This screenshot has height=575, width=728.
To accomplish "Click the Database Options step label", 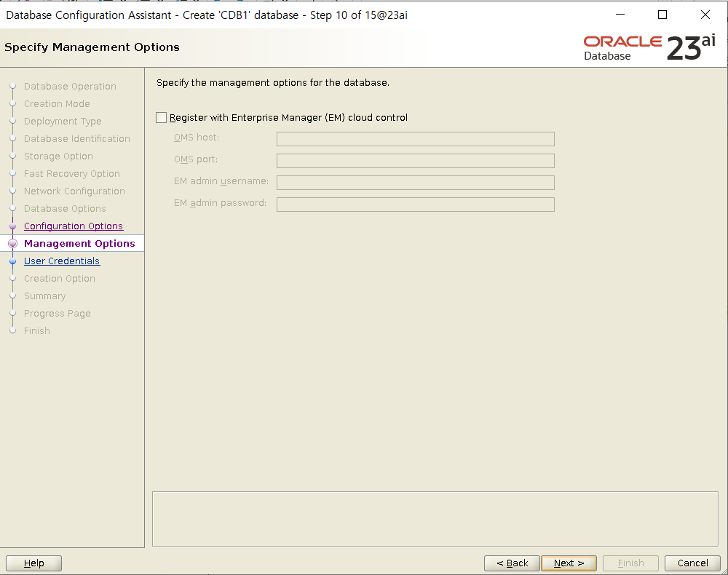I will [x=65, y=209].
